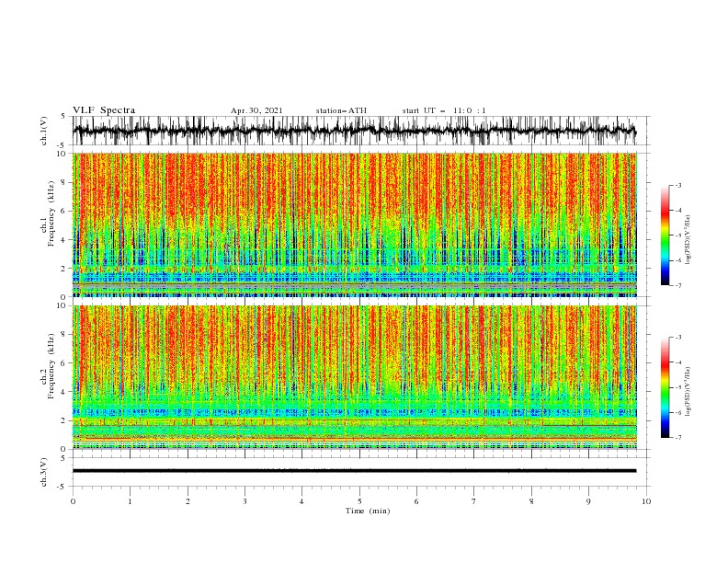This screenshot has height=563, width=728.
Task: Click the "-5" tick on lower color bar
Action: pyautogui.click(x=677, y=387)
